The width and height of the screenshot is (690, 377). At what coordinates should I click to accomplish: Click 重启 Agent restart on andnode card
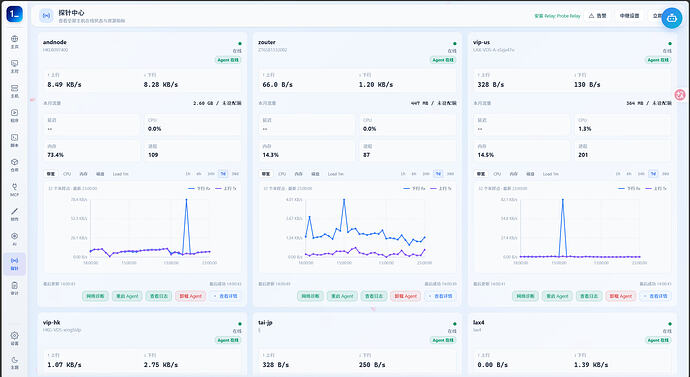[127, 296]
